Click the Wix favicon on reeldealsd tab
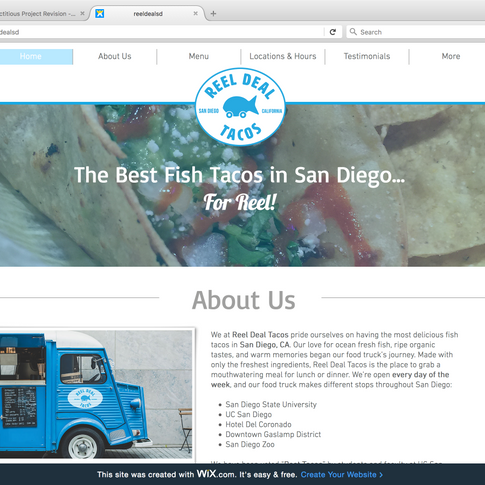Screen dimensions: 485x485 click(x=100, y=14)
